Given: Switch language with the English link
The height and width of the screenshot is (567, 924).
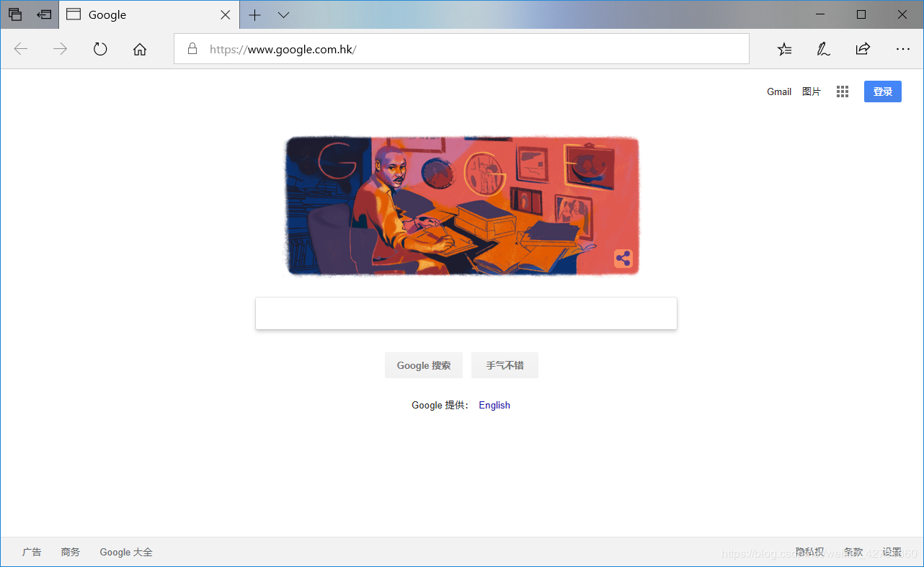Looking at the screenshot, I should pyautogui.click(x=494, y=405).
